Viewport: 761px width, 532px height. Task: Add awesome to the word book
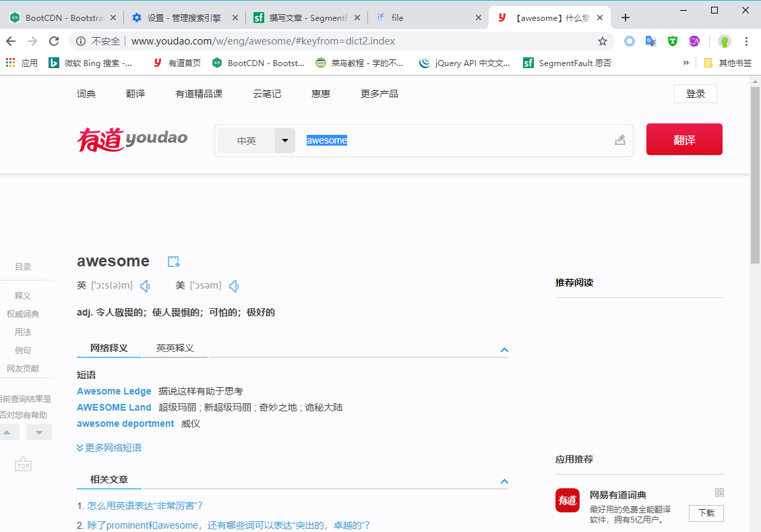pyautogui.click(x=174, y=262)
